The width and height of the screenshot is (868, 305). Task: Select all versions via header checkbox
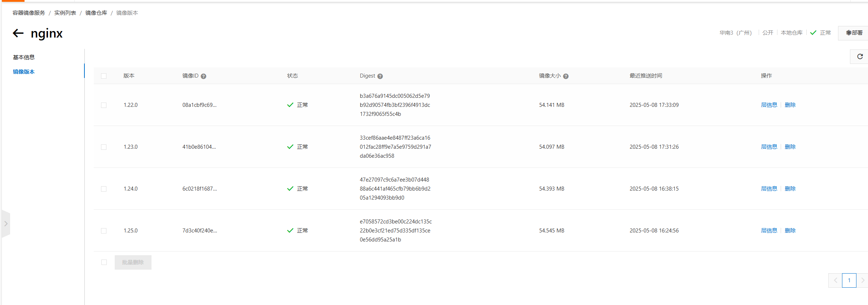click(x=104, y=76)
